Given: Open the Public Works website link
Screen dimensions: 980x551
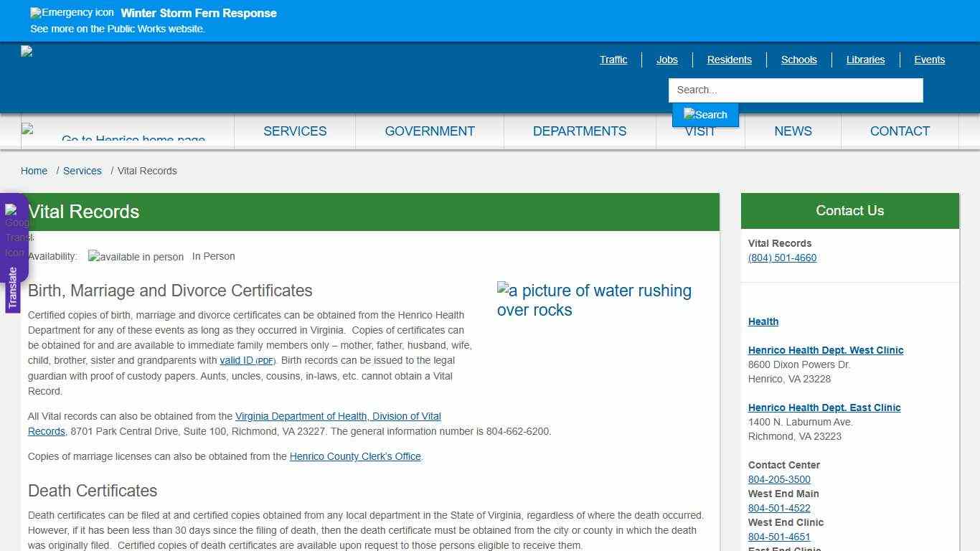Looking at the screenshot, I should click(117, 29).
